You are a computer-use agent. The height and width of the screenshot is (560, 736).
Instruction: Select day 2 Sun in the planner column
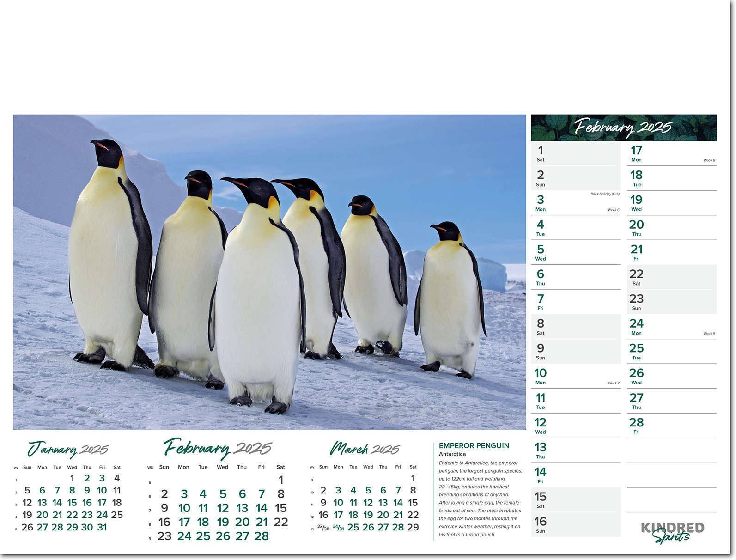pos(576,178)
